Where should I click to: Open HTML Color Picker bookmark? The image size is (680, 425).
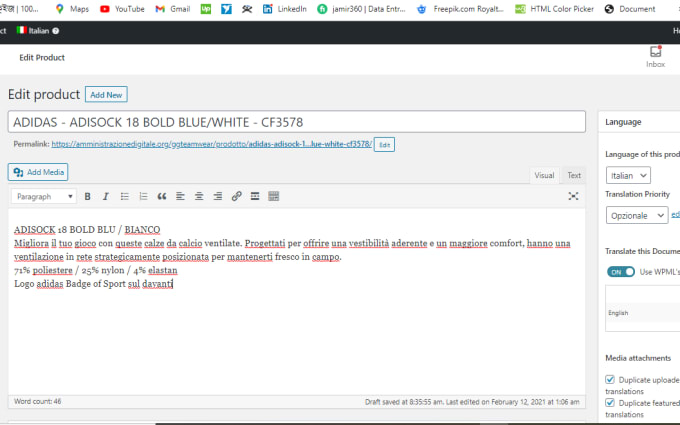pyautogui.click(x=554, y=9)
